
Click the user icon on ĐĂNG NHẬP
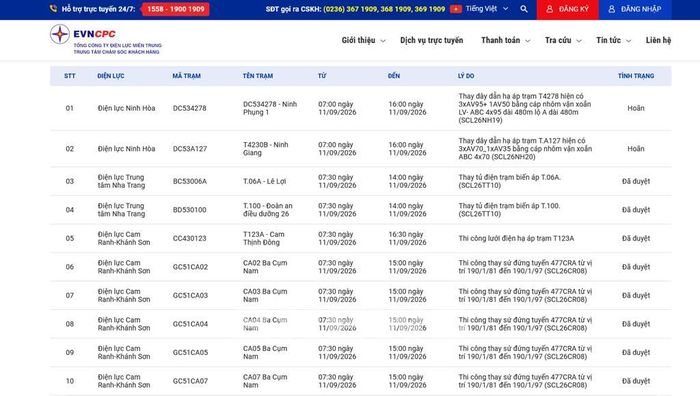pyautogui.click(x=612, y=9)
